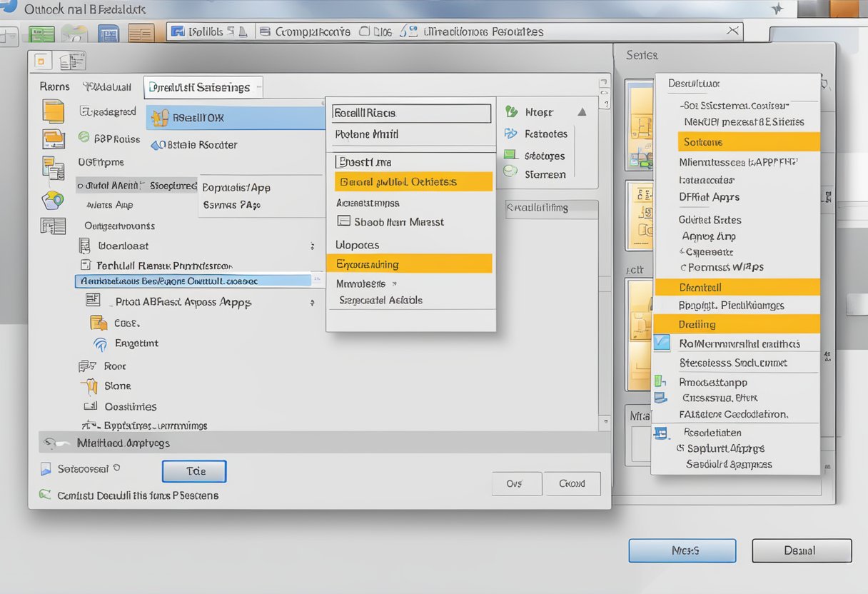Expand the Uoenloast row arrow

(x=312, y=246)
